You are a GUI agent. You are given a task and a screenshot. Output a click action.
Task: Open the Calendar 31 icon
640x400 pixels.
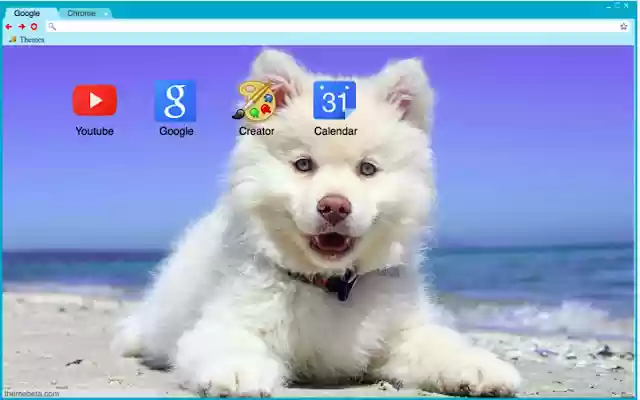click(335, 100)
